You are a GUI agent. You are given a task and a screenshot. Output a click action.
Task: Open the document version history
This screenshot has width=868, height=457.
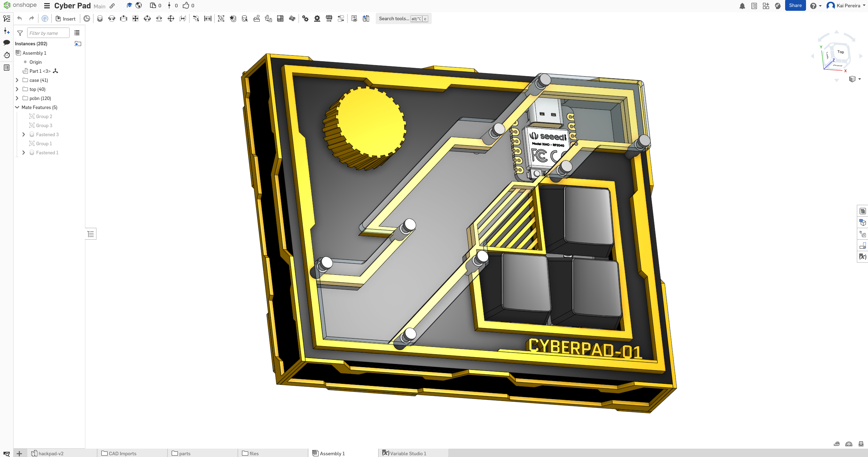(x=6, y=55)
